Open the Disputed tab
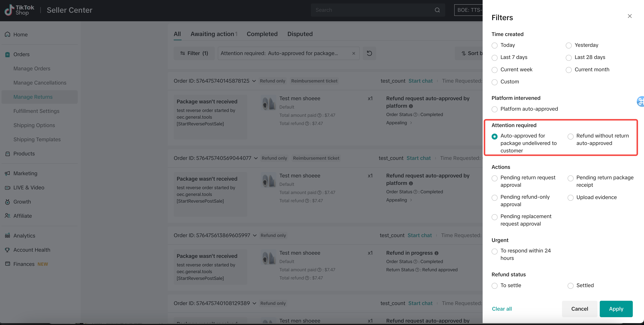Viewport: 644px width, 325px height. [x=300, y=34]
